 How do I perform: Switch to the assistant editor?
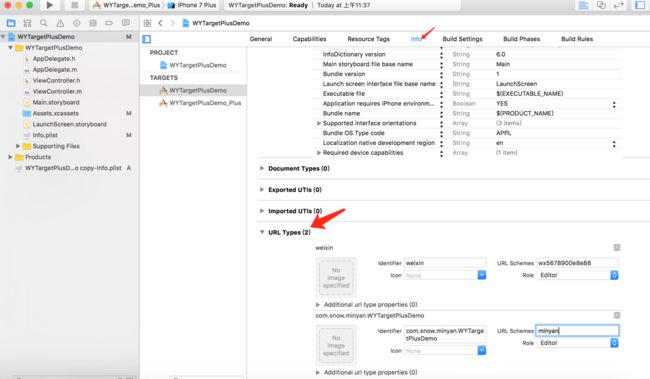601,5
